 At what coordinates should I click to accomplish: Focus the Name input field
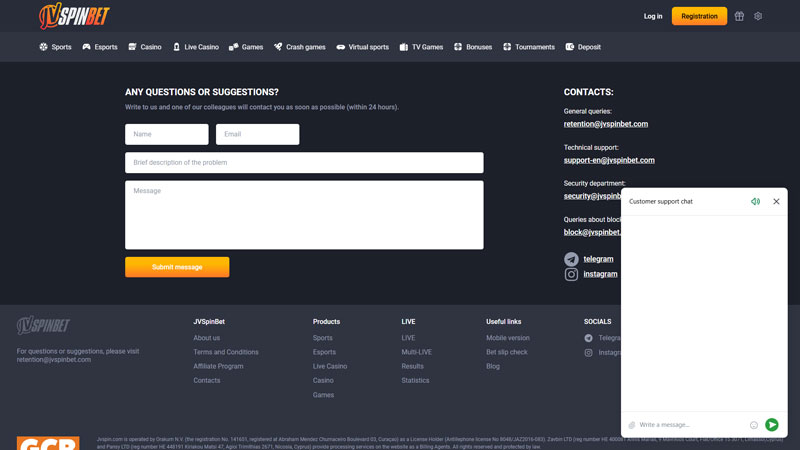(167, 134)
